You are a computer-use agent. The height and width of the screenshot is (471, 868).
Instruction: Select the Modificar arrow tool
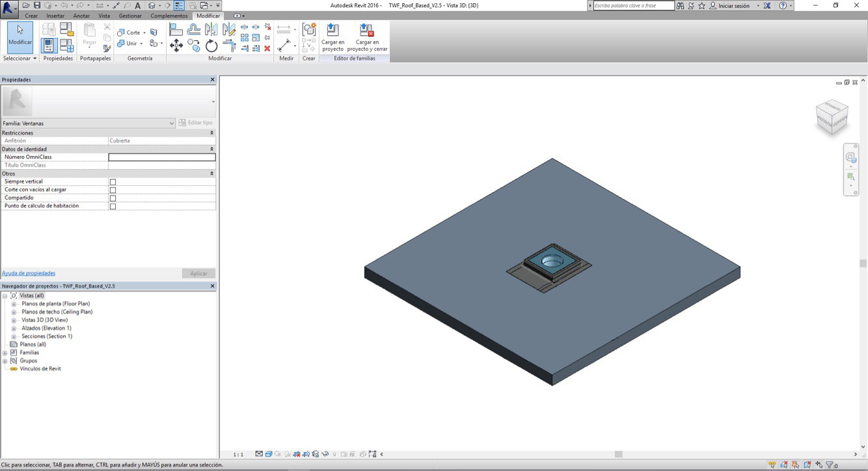(19, 36)
